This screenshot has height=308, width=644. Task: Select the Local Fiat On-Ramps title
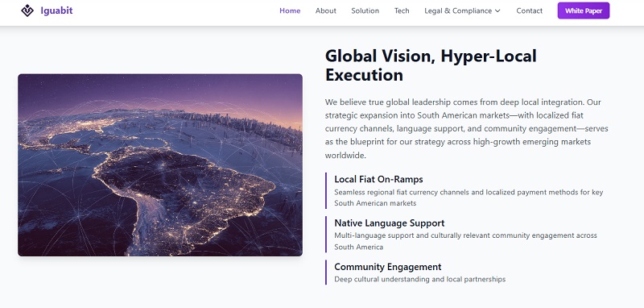tap(378, 179)
